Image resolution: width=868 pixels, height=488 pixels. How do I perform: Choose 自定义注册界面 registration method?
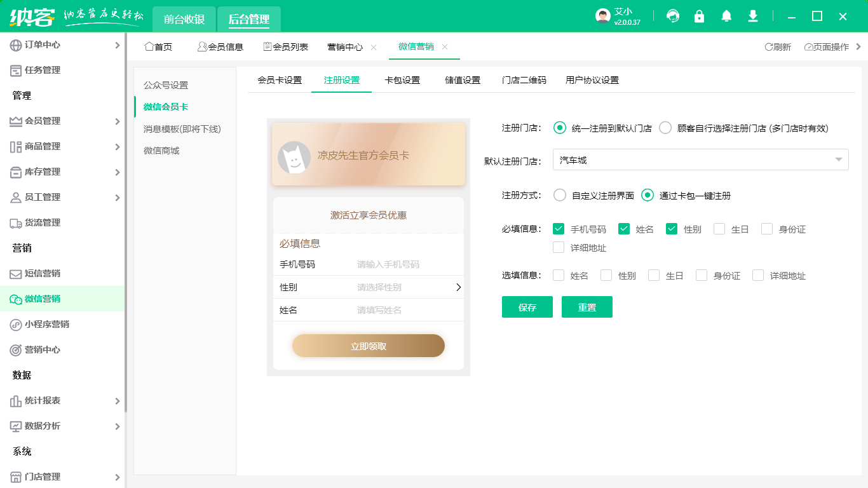point(560,196)
